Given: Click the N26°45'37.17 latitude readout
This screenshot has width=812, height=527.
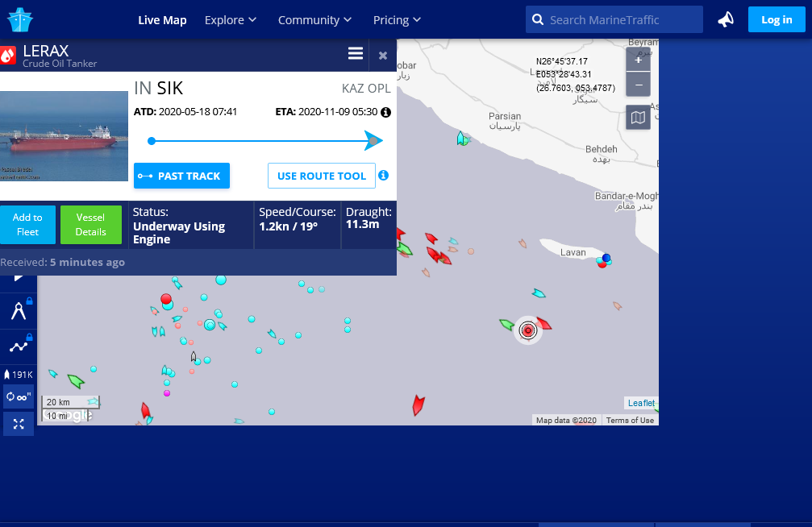Looking at the screenshot, I should [562, 61].
